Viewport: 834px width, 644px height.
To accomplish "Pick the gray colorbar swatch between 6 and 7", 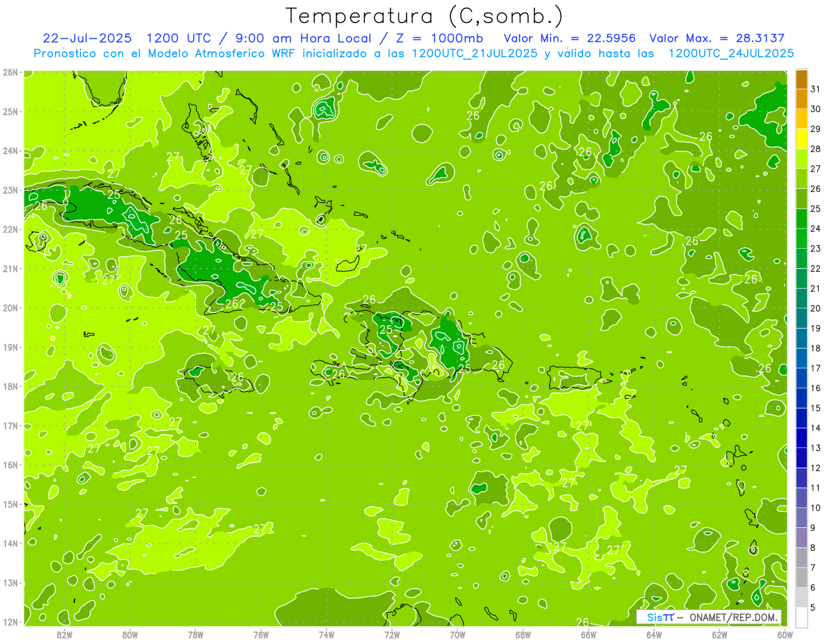I will tap(802, 577).
